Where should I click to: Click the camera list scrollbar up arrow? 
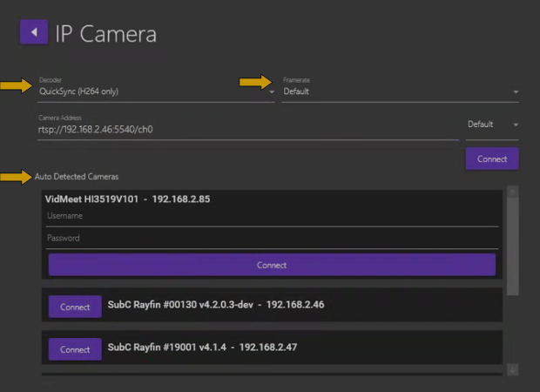[x=512, y=191]
